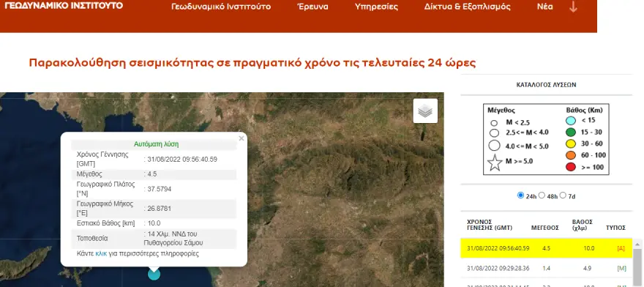Click the orange down arrow in header
The image size is (644, 287).
573,7
